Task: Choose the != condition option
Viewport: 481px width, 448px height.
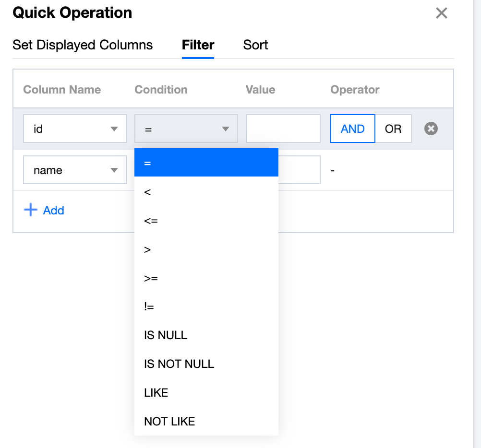Action: 206,307
